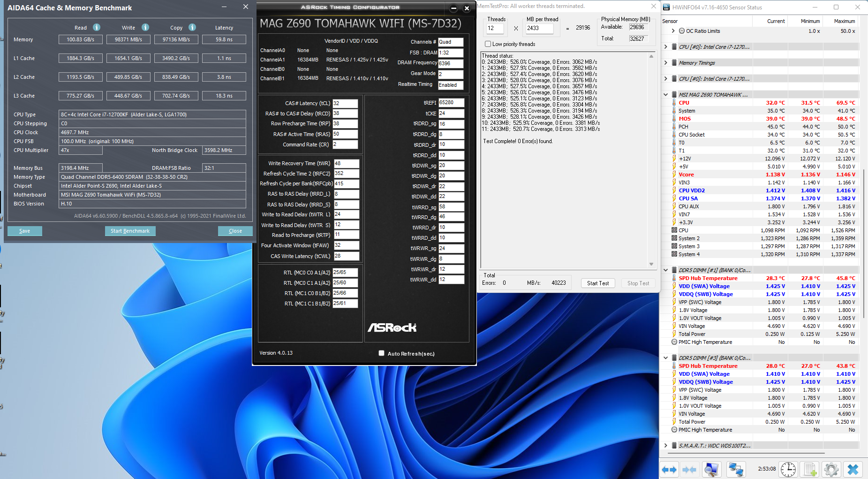Click the Copy info icon in AIDA64
Image resolution: width=868 pixels, height=479 pixels.
tap(192, 27)
